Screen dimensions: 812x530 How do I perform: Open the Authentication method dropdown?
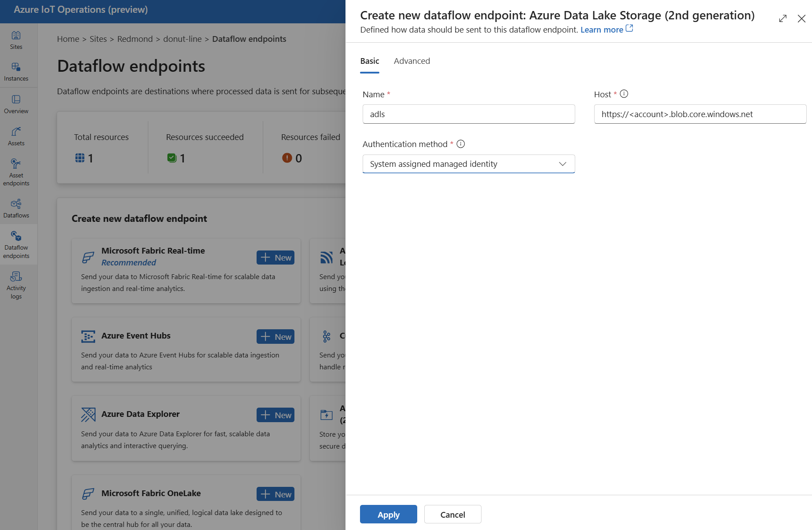469,164
